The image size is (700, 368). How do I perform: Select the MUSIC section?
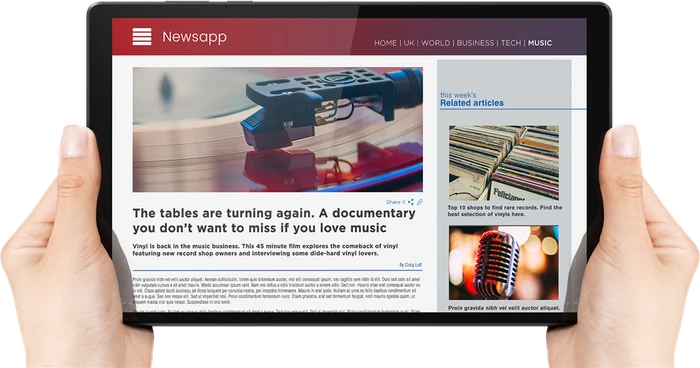pos(540,43)
